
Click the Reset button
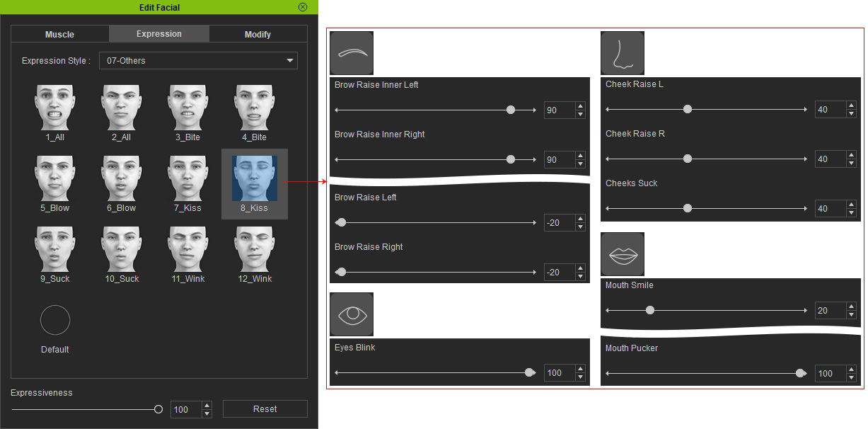point(265,409)
